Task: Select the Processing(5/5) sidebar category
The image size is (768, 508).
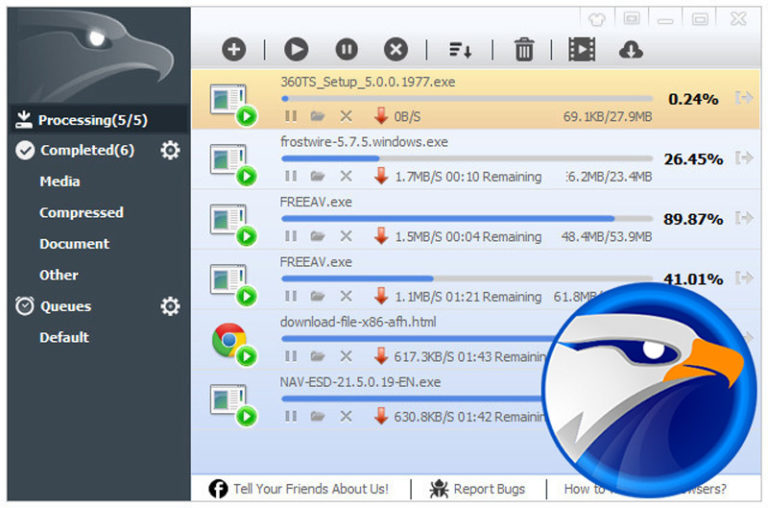Action: pos(92,120)
